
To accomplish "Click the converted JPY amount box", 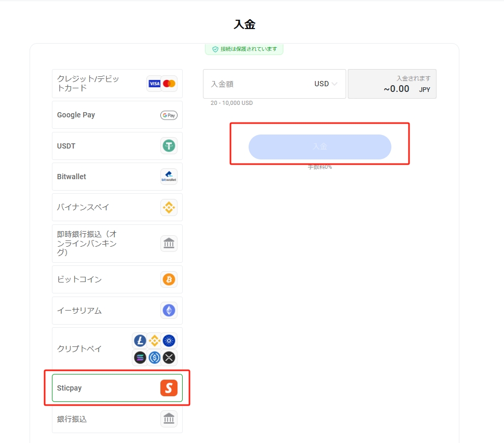I will coord(392,84).
